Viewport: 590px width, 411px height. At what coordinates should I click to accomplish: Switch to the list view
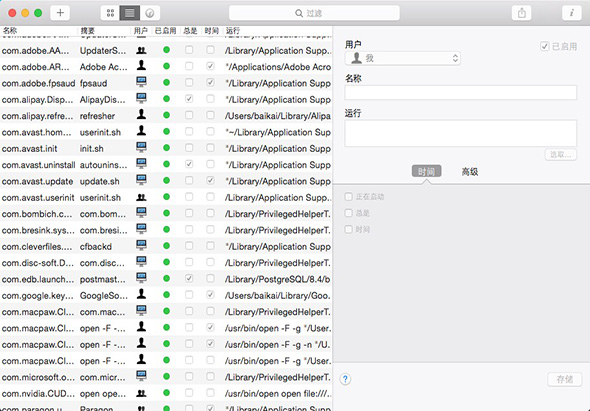(130, 13)
